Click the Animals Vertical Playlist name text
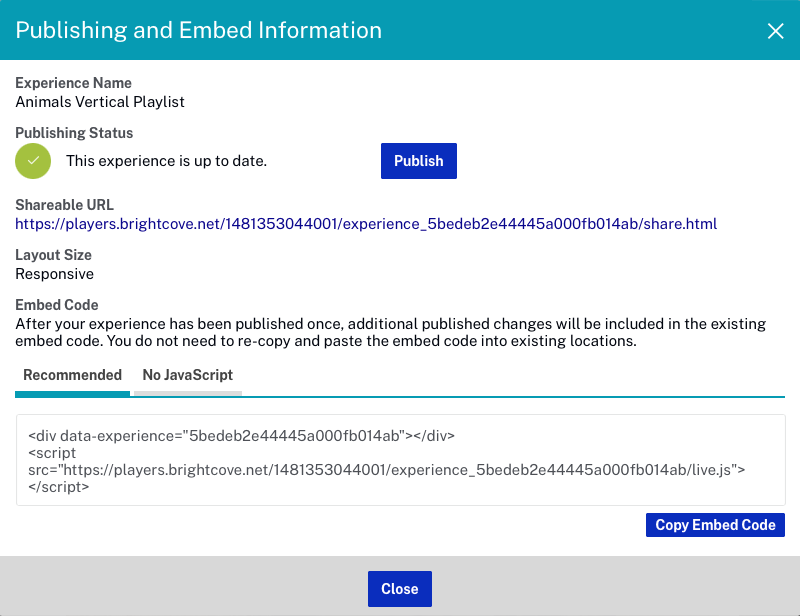This screenshot has width=800, height=616. [100, 102]
